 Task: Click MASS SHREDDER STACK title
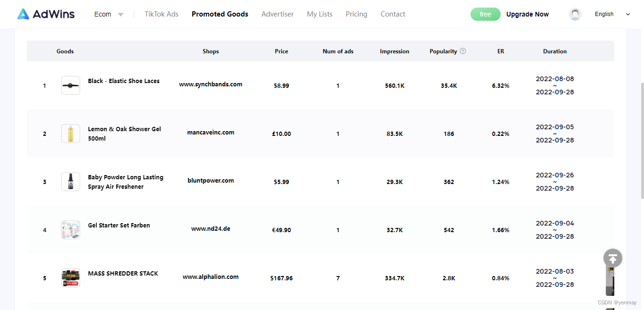tap(123, 274)
